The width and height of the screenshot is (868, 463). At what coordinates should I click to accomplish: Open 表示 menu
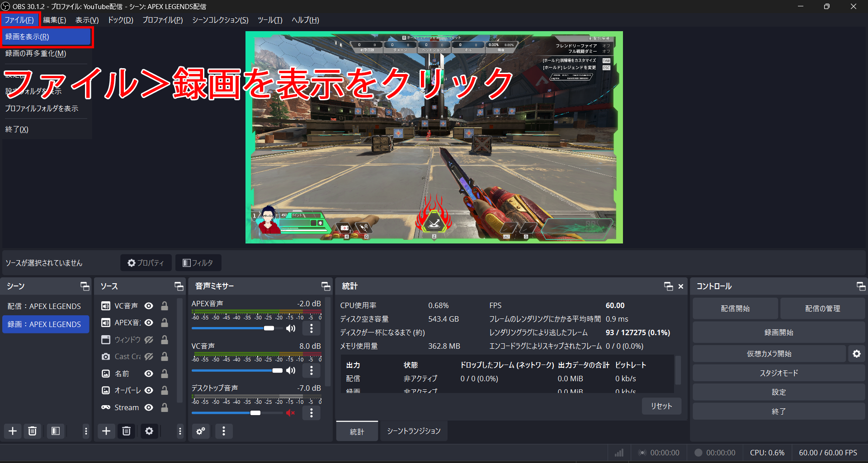tap(87, 20)
